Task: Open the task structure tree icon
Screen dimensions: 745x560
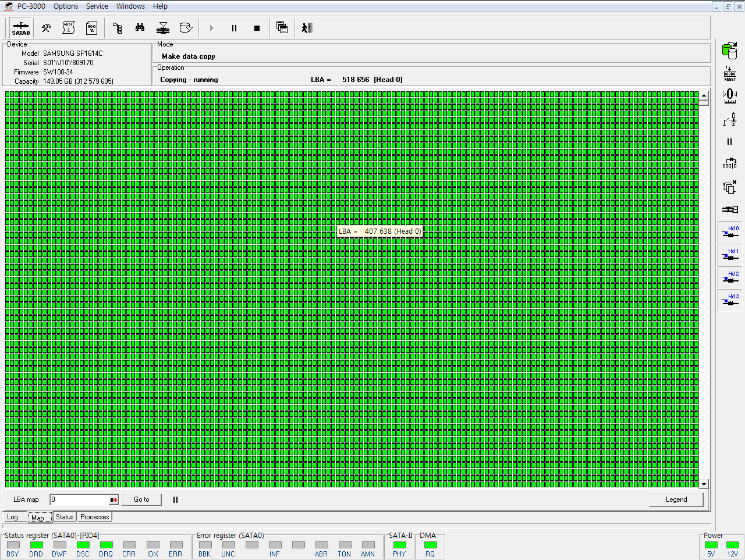Action: 116,27
